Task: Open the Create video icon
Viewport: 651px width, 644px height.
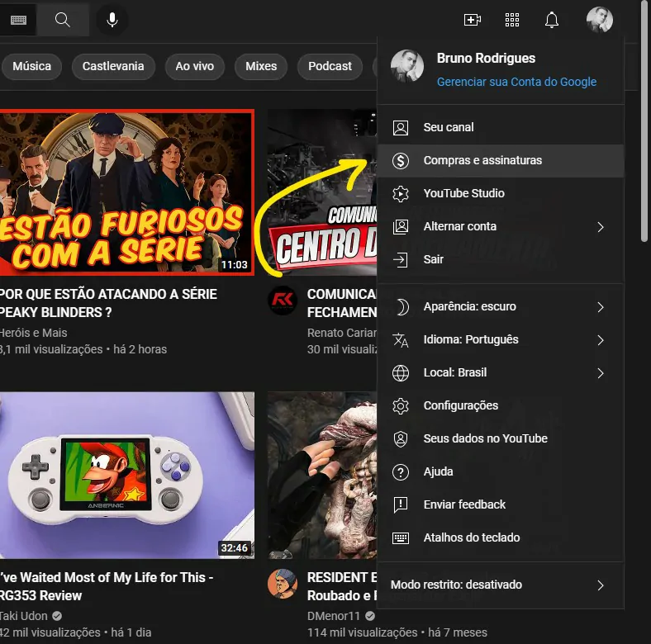Action: pos(472,20)
